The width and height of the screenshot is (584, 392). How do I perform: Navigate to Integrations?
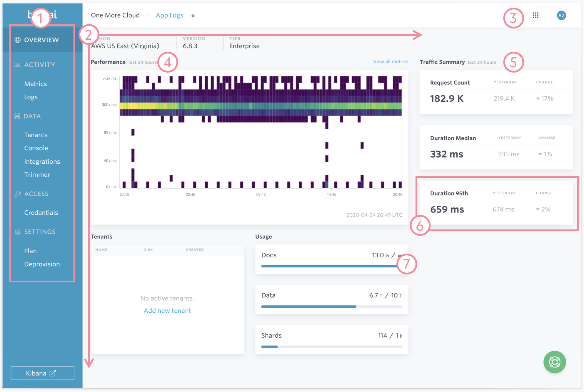coord(42,162)
